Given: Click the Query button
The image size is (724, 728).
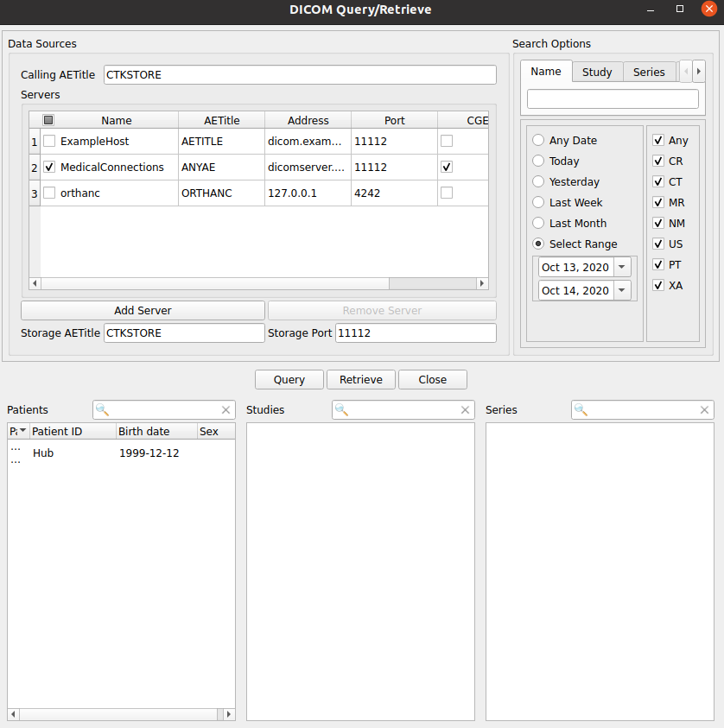Looking at the screenshot, I should click(x=289, y=379).
